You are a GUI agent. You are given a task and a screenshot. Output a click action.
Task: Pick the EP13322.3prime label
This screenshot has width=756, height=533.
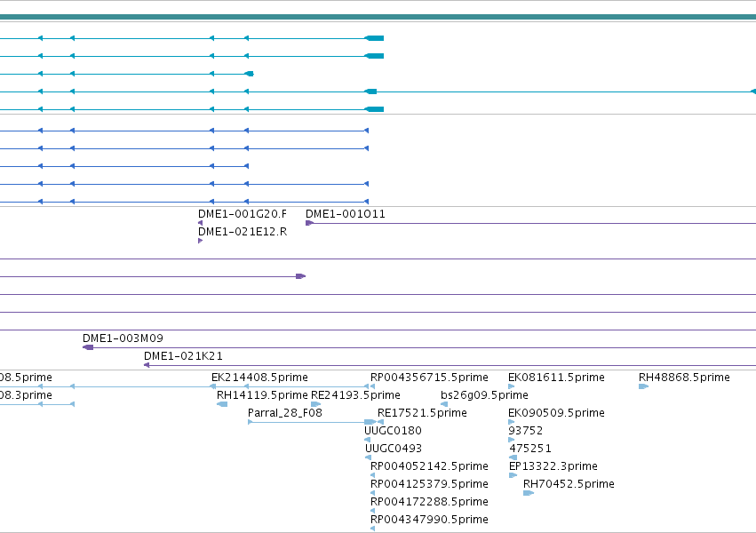click(553, 466)
